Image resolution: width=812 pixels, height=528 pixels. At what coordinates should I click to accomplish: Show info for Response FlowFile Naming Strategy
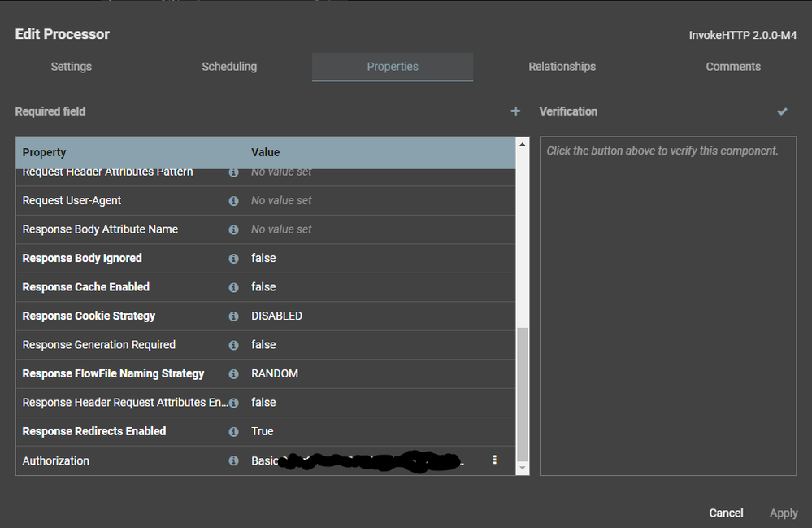pos(233,374)
